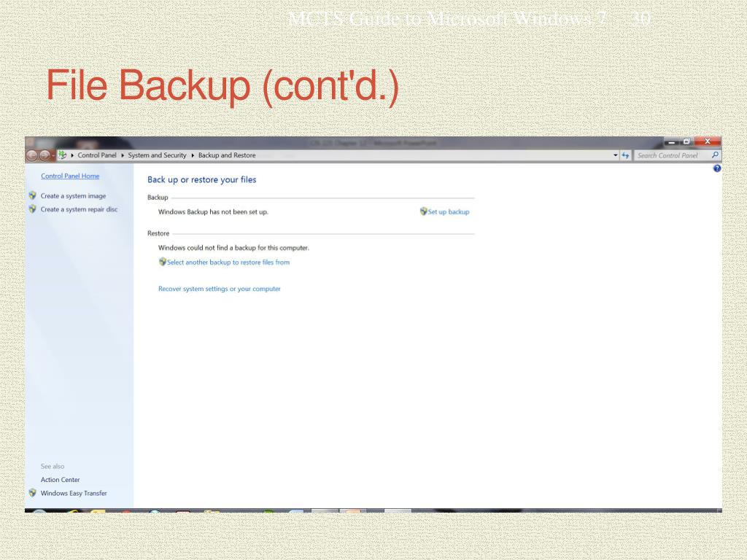Click text Windows could not find a backup
Screen dimensions: 747x560
pyautogui.click(x=233, y=248)
